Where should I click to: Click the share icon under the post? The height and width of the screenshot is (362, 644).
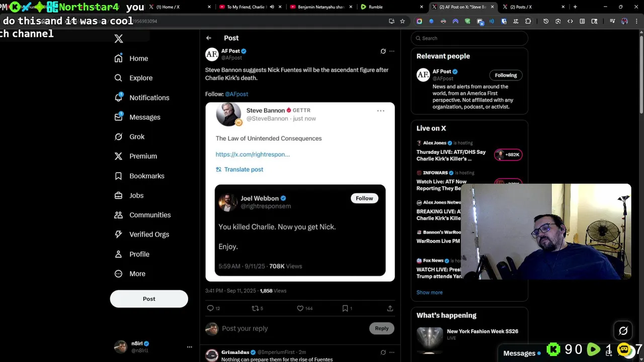(x=390, y=308)
